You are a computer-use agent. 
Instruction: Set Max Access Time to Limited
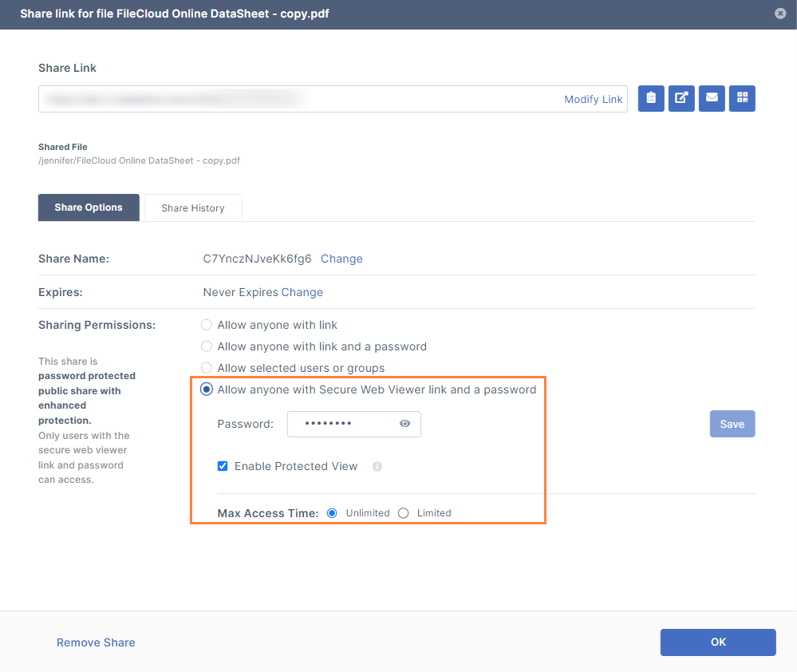point(404,513)
